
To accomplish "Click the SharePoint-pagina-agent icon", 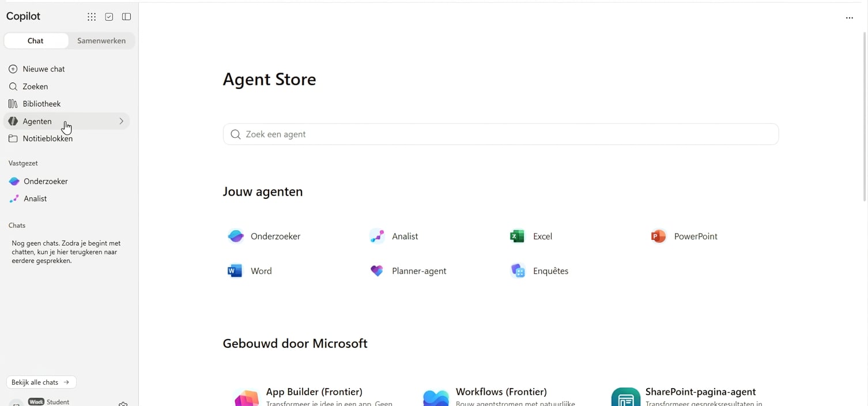I will 626,397.
